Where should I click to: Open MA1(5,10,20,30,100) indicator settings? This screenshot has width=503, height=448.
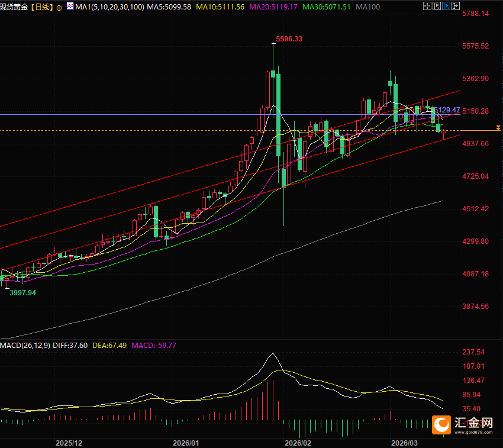[109, 7]
